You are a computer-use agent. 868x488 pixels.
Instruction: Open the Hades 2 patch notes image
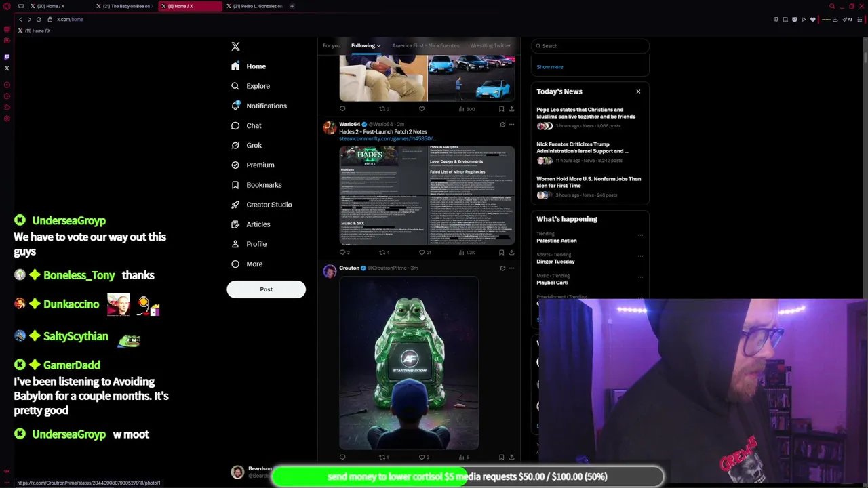click(x=427, y=195)
